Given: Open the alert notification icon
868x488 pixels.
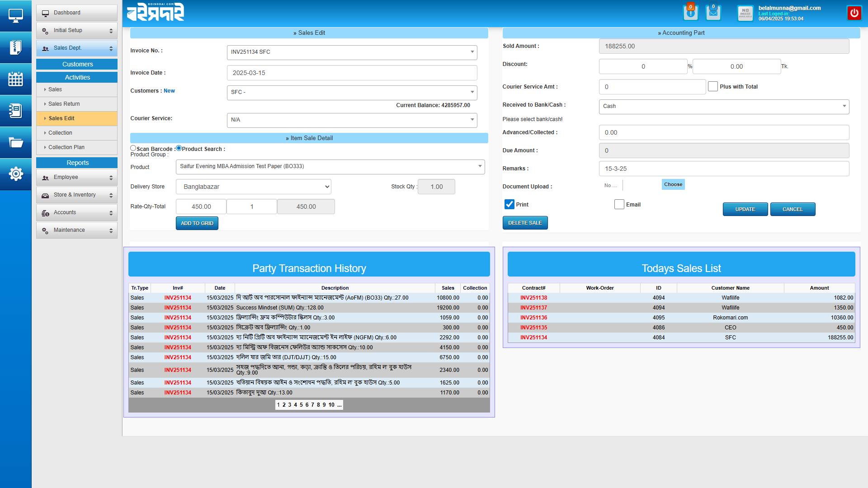Looking at the screenshot, I should tap(690, 13).
